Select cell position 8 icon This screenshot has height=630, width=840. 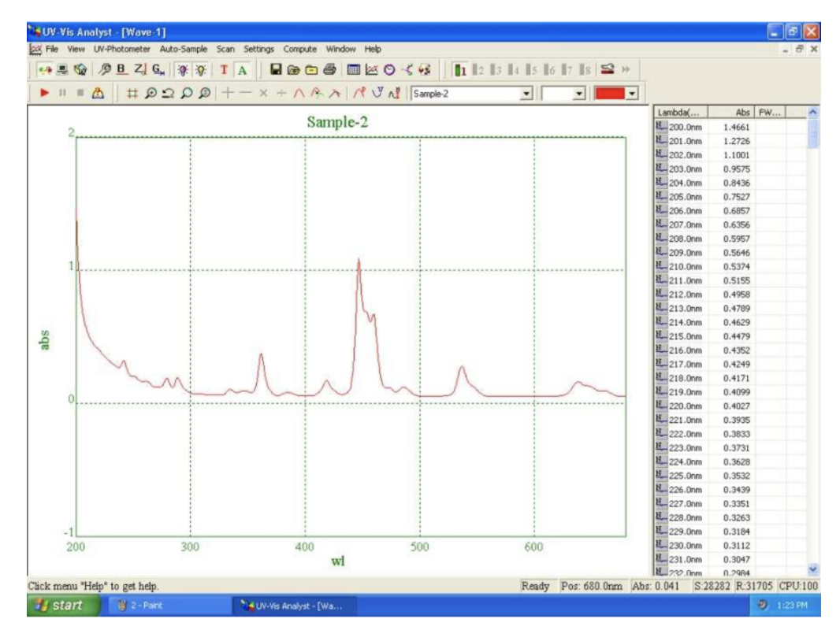(585, 70)
